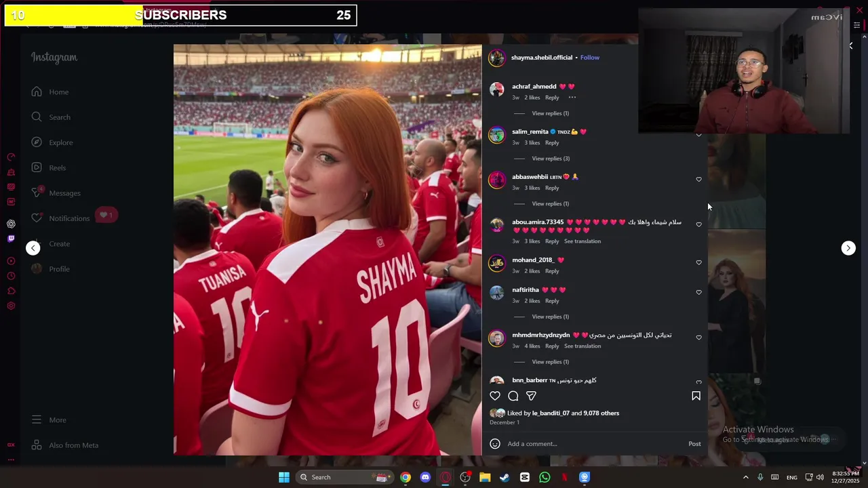Open Instagram Home from sidebar
868x488 pixels.
[51, 91]
